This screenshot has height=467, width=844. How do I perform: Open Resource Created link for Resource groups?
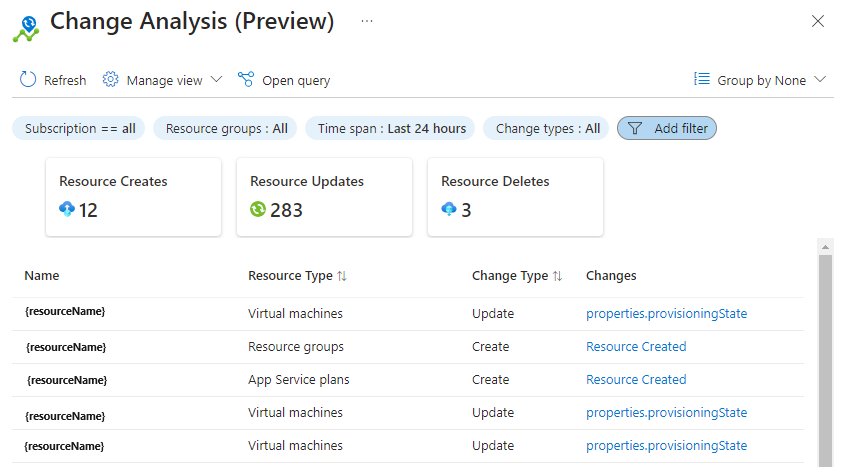pyautogui.click(x=636, y=346)
